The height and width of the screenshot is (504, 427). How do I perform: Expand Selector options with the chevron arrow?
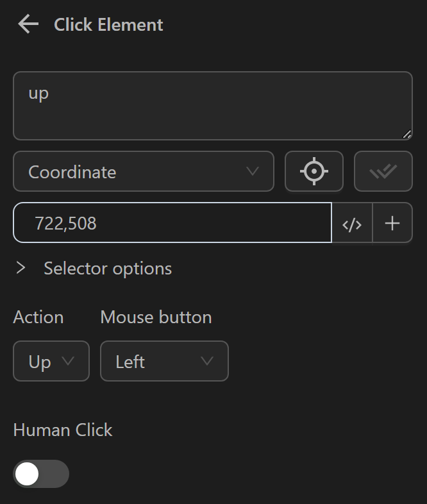[21, 267]
